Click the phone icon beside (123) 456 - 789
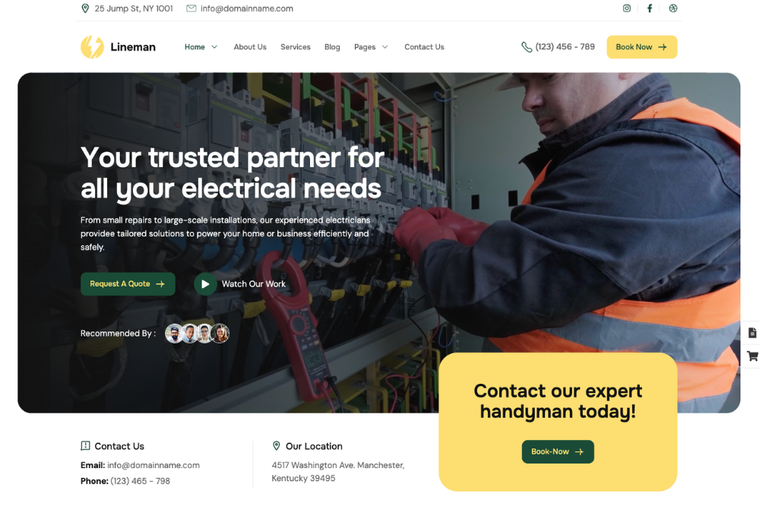 (527, 47)
